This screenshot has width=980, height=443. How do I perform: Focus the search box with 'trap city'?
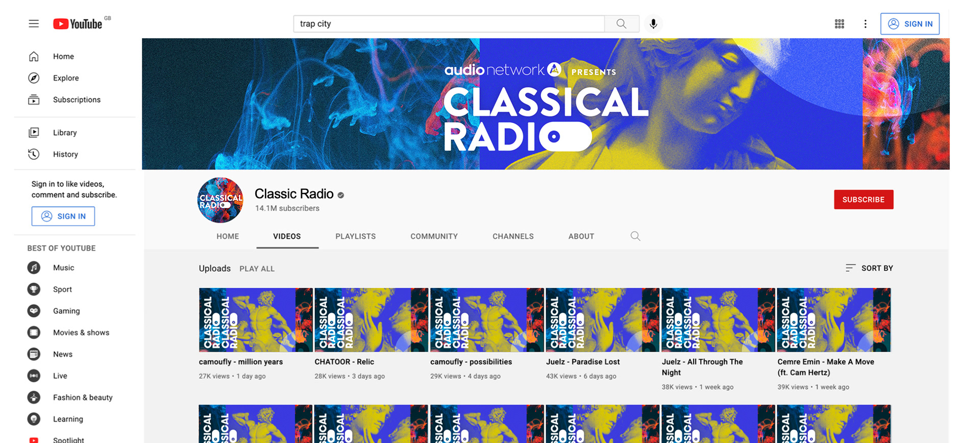[x=449, y=23]
